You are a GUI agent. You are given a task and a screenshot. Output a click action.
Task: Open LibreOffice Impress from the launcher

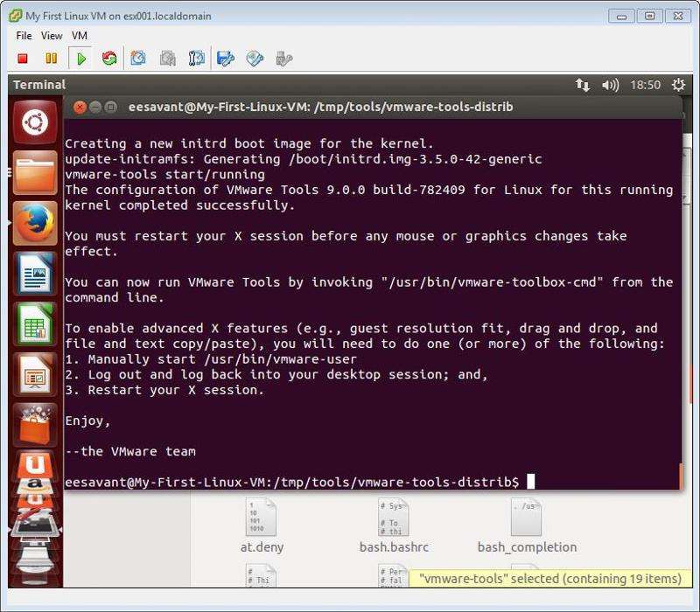(x=35, y=375)
